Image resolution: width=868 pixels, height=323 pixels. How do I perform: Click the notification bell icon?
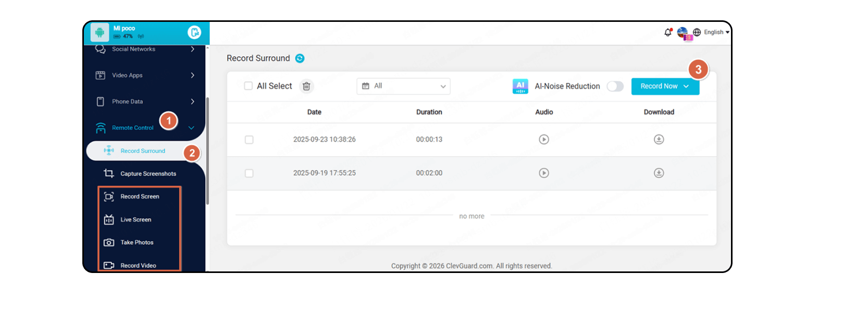[668, 32]
